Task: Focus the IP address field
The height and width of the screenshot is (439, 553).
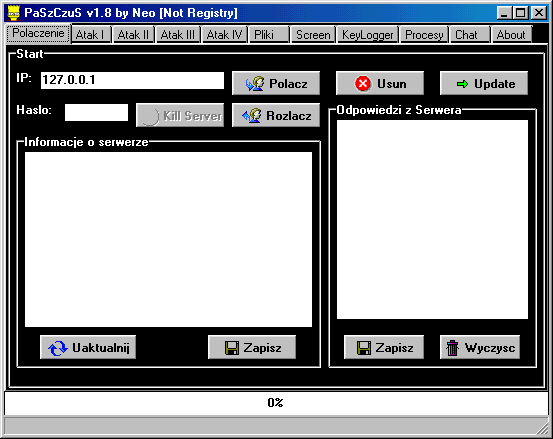Action: [132, 80]
